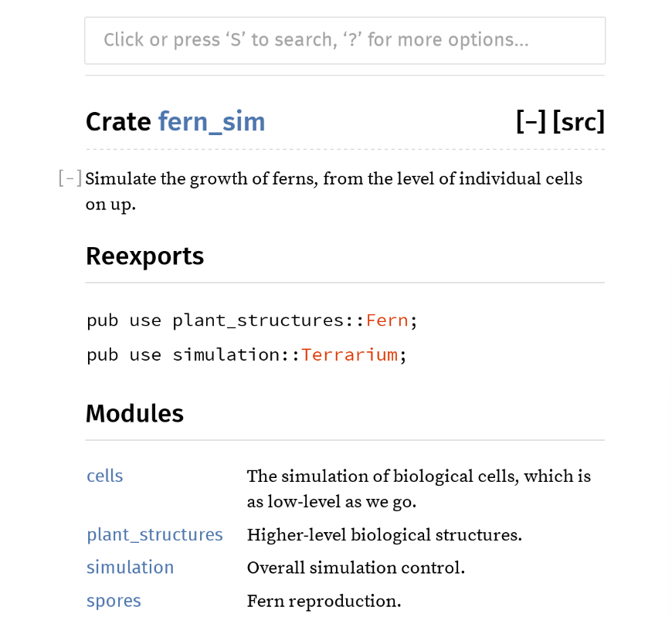
Task: Open the Terrarium reexport link
Action: pyautogui.click(x=349, y=354)
